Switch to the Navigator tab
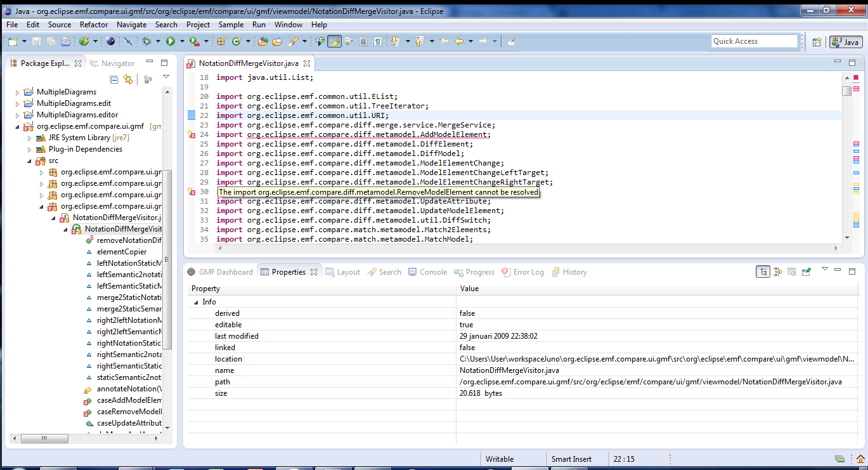The image size is (868, 470). (112, 63)
